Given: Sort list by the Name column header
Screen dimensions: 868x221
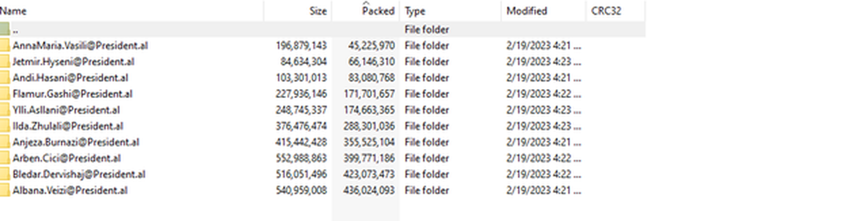Looking at the screenshot, I should click(x=131, y=11).
